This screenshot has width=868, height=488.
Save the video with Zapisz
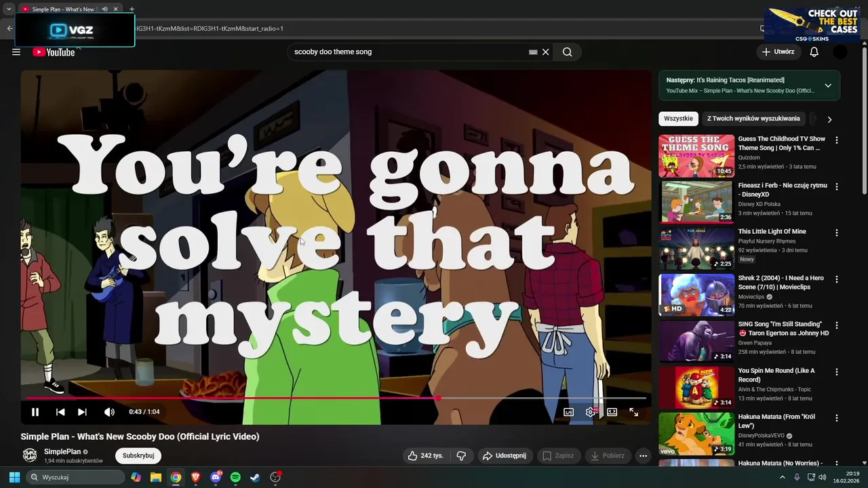point(559,455)
